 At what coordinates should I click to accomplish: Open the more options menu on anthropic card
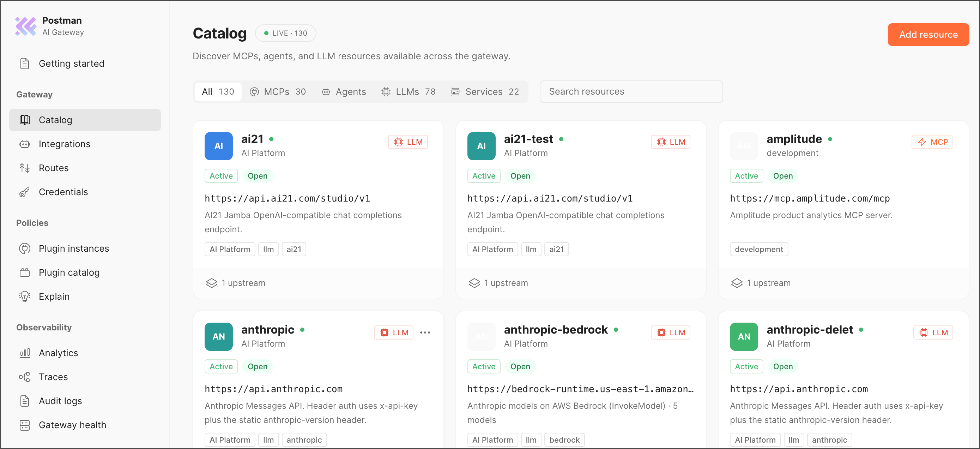tap(425, 333)
